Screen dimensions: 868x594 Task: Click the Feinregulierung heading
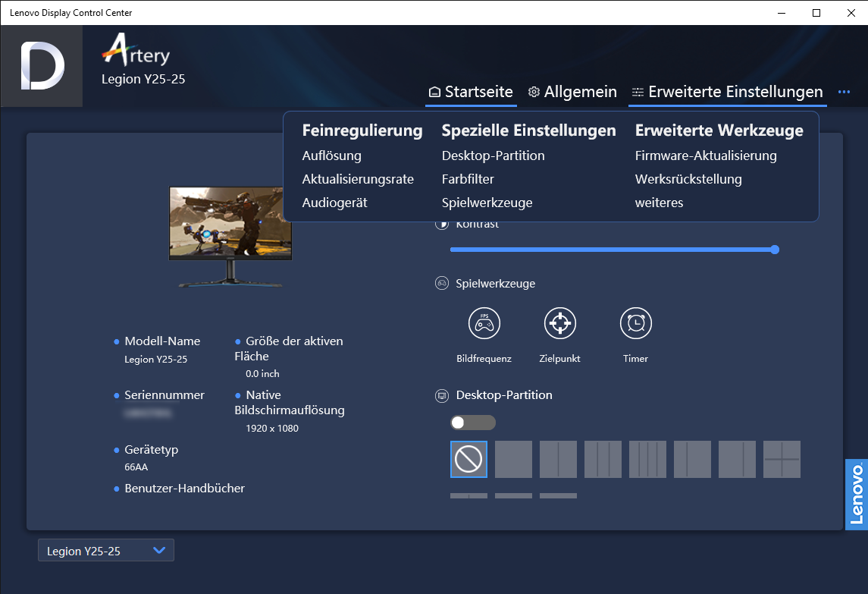(362, 130)
